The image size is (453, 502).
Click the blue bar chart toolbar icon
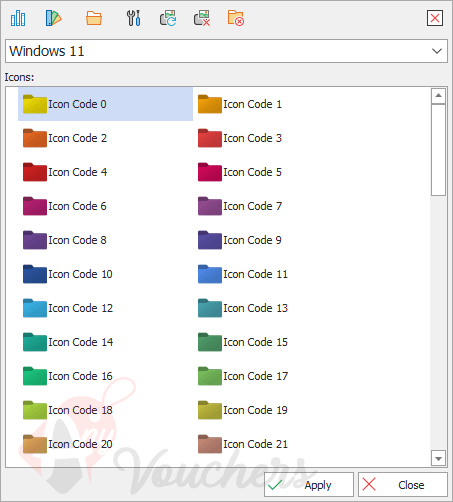[18, 18]
